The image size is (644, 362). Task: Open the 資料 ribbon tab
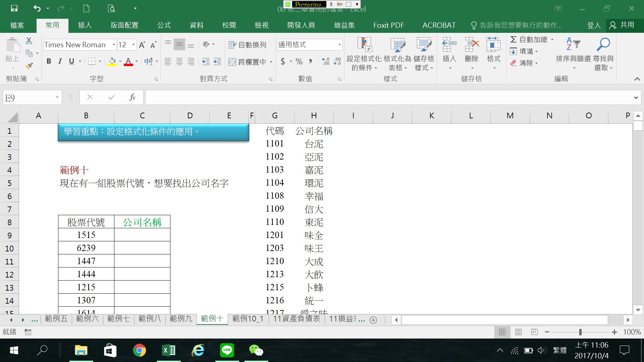tap(197, 25)
